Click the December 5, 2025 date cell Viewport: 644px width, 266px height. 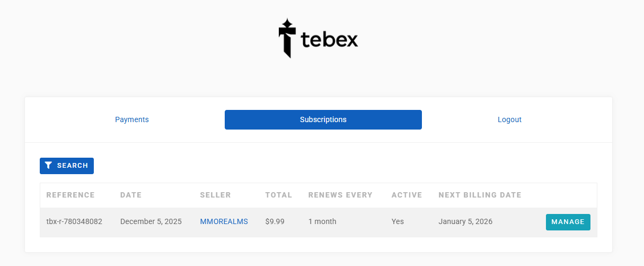pos(151,221)
